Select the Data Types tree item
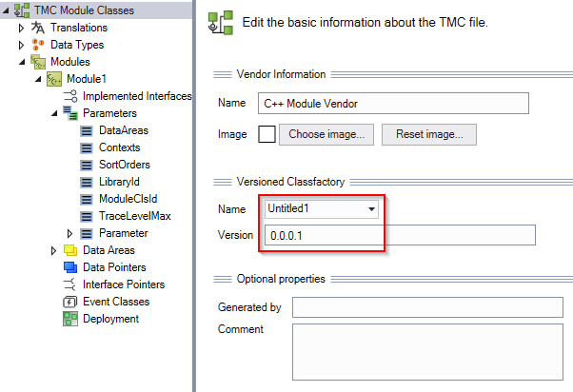The width and height of the screenshot is (573, 392). coord(77,45)
